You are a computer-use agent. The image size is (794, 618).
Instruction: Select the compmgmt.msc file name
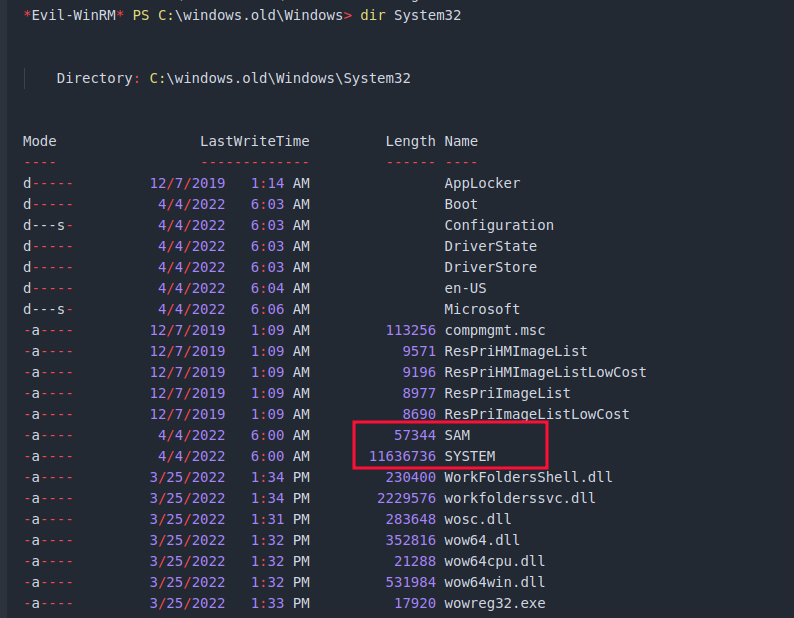tap(495, 330)
